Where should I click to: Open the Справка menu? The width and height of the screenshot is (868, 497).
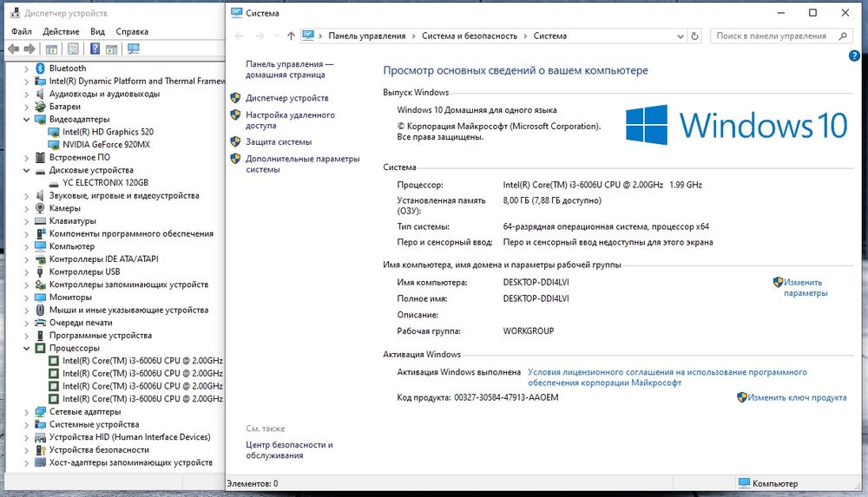pyautogui.click(x=132, y=31)
